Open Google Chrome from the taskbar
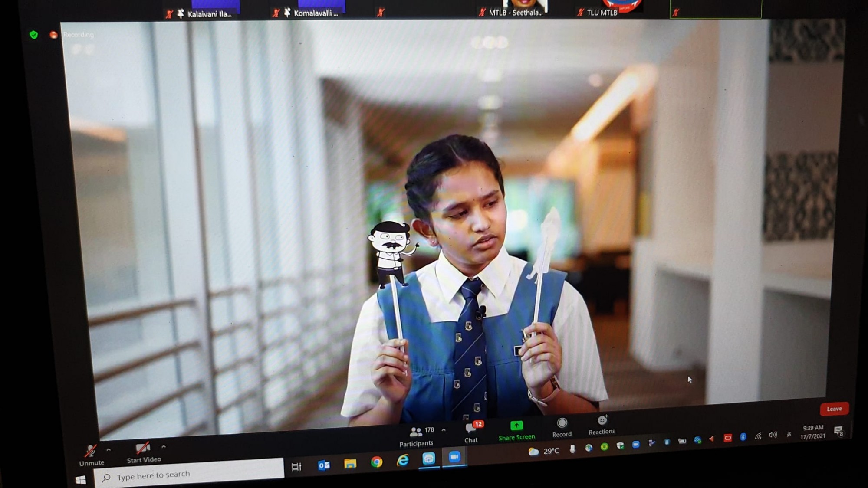 377,462
